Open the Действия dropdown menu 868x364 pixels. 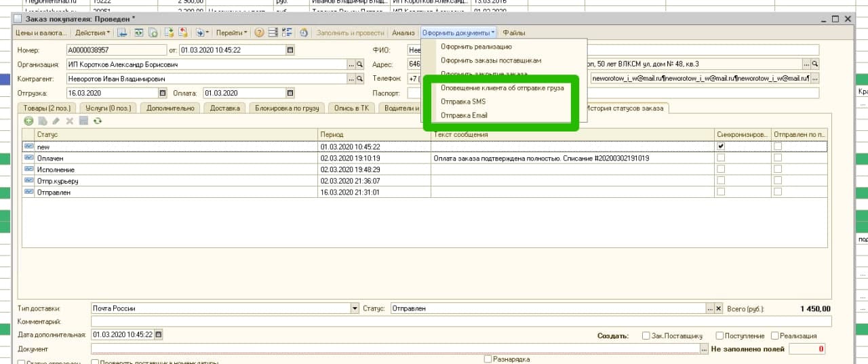tap(92, 33)
